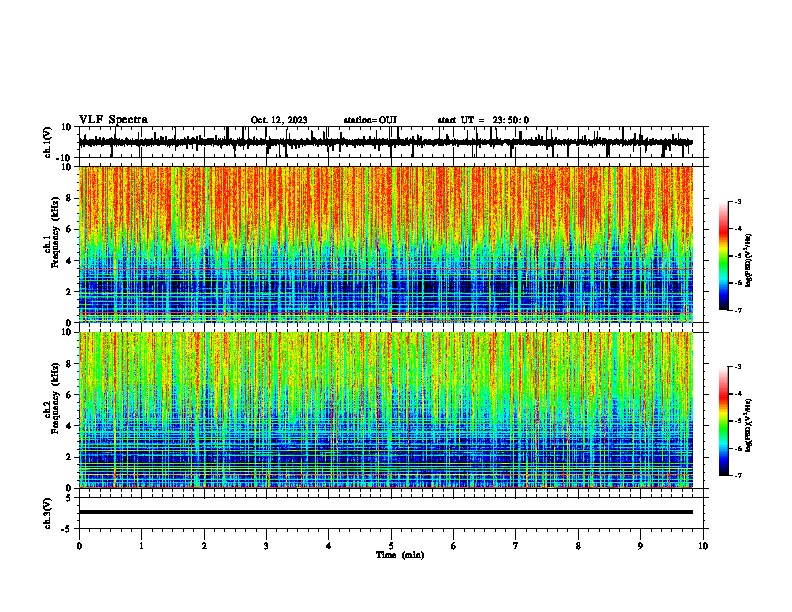Click time axis tick label "9"
The width and height of the screenshot is (792, 612).
coord(640,546)
